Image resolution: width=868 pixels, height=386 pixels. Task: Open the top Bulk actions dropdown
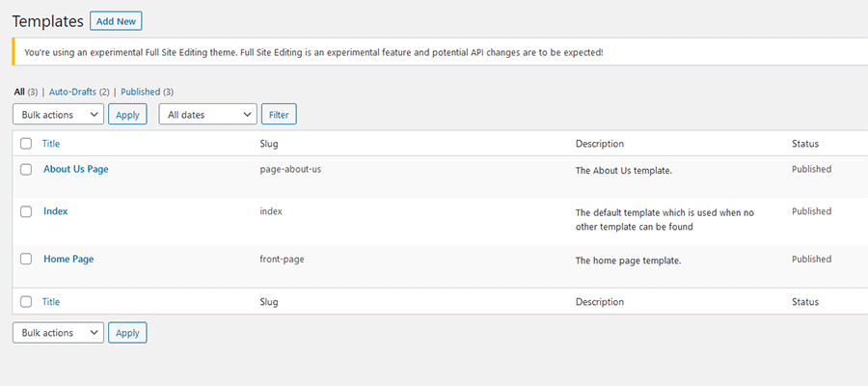pos(58,115)
